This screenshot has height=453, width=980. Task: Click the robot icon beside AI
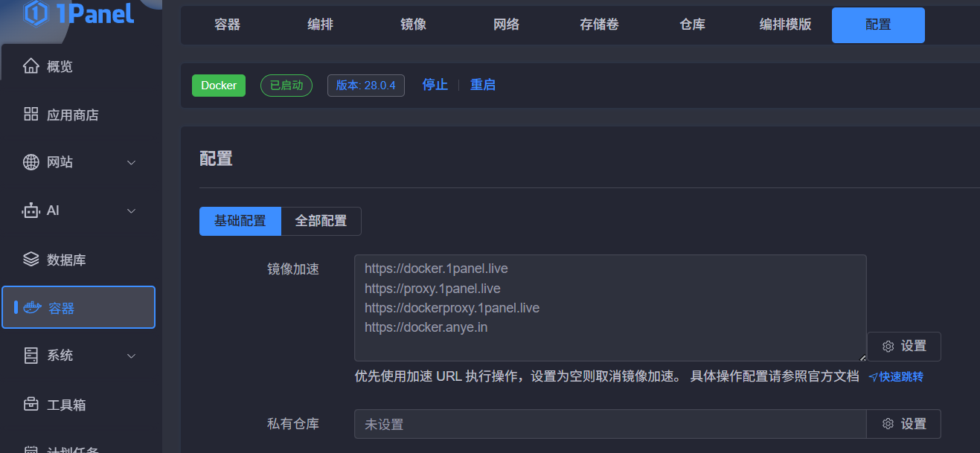[31, 211]
